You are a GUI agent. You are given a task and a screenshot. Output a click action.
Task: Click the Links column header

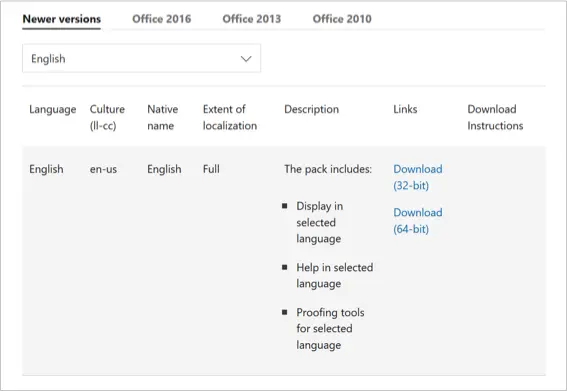405,109
